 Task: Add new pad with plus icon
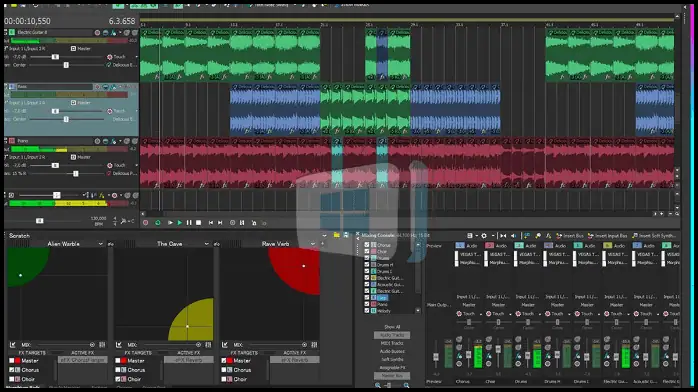(x=323, y=244)
